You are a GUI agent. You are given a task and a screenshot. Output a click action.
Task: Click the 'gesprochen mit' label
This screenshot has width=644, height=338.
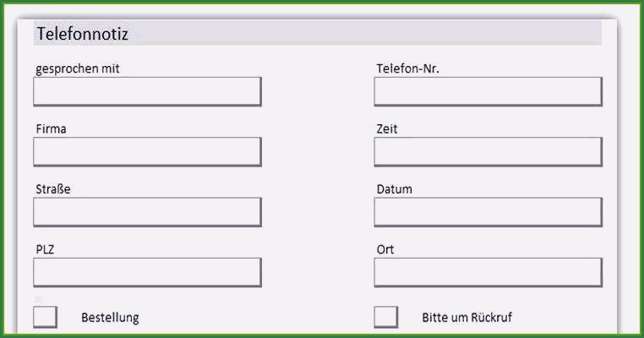(x=78, y=68)
